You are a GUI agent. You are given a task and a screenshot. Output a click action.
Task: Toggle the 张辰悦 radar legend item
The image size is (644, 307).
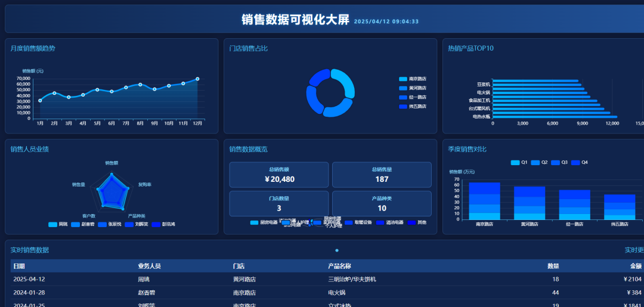click(110, 225)
